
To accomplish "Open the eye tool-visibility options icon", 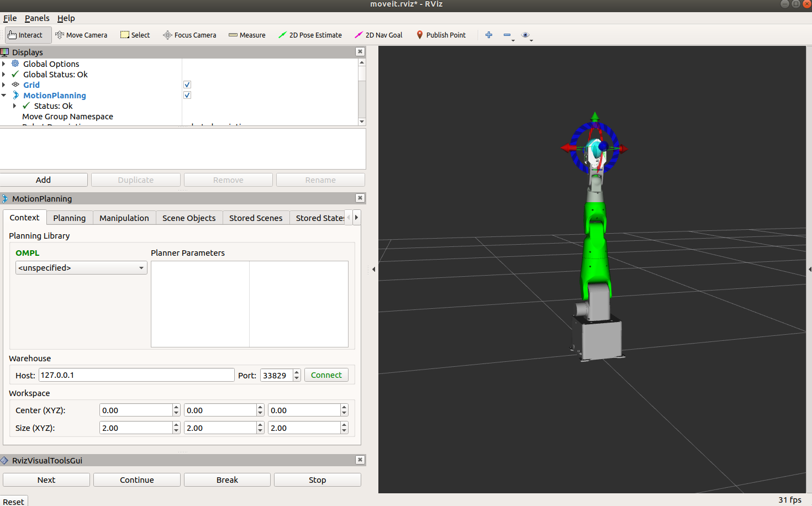I will coord(526,35).
